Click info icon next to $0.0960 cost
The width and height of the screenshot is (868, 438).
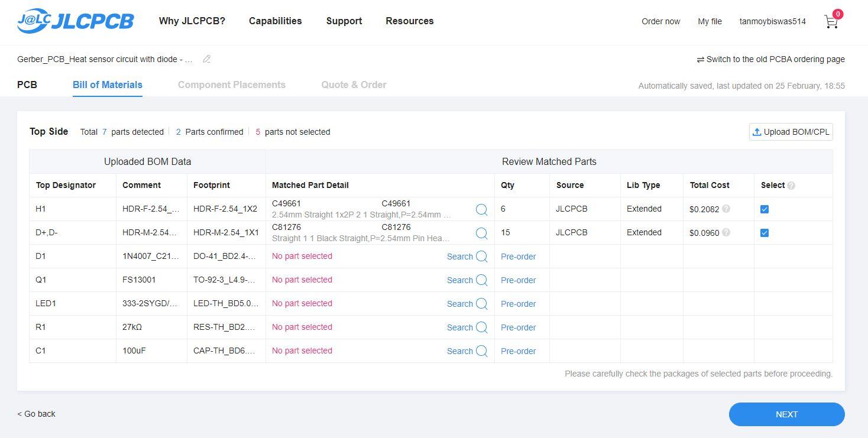click(726, 232)
